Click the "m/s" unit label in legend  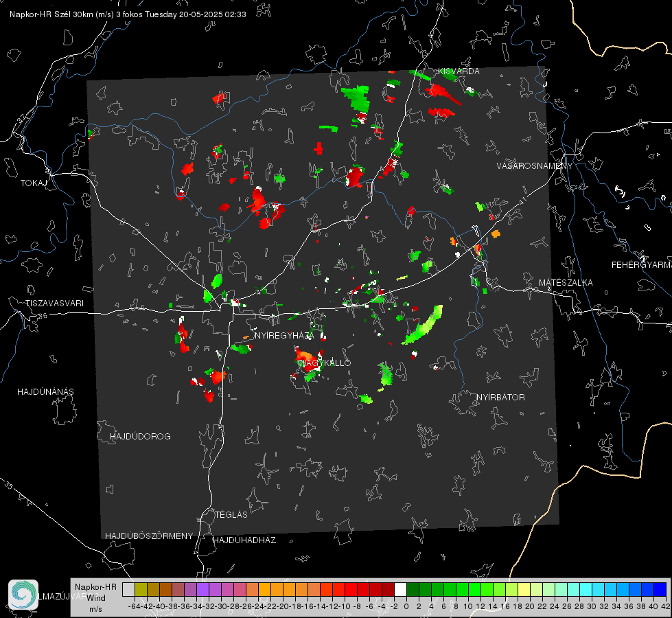point(95,609)
